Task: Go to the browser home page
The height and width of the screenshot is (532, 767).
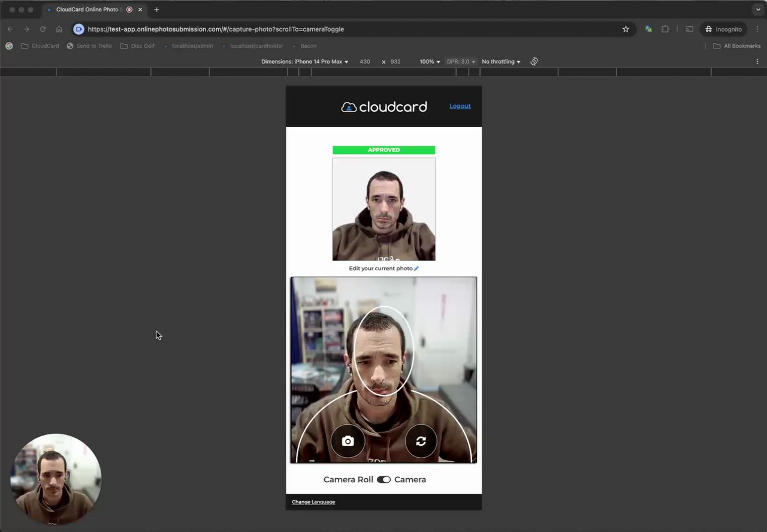Action: pos(59,29)
